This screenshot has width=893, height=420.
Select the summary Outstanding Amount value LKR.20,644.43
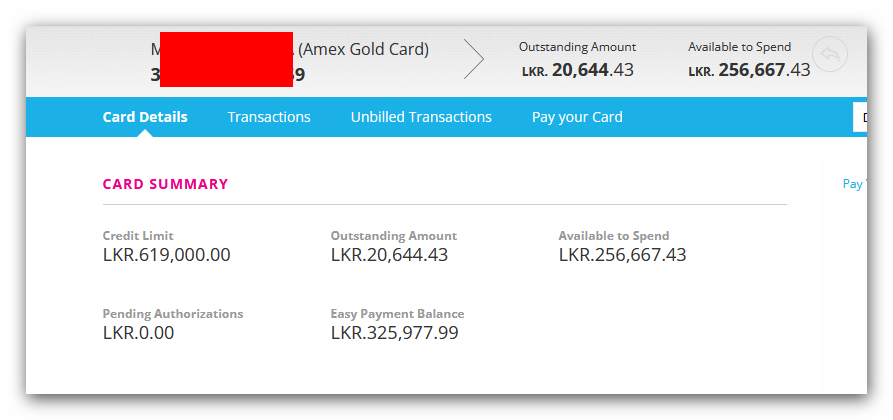point(390,255)
